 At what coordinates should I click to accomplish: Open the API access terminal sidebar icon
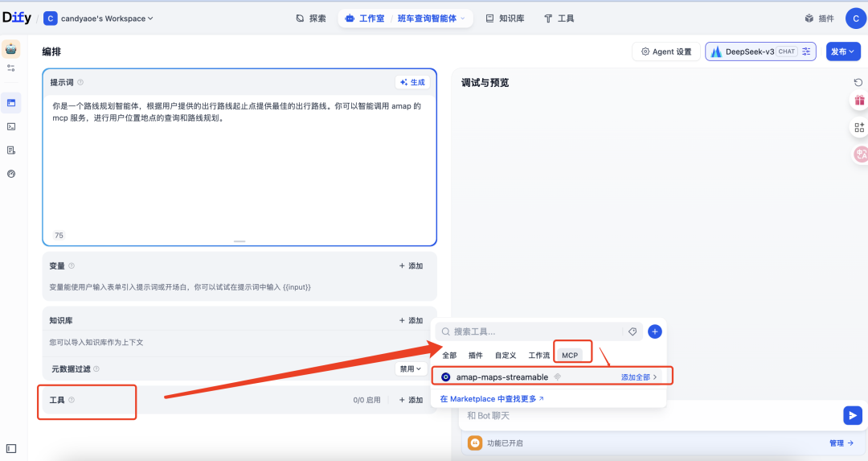(11, 126)
